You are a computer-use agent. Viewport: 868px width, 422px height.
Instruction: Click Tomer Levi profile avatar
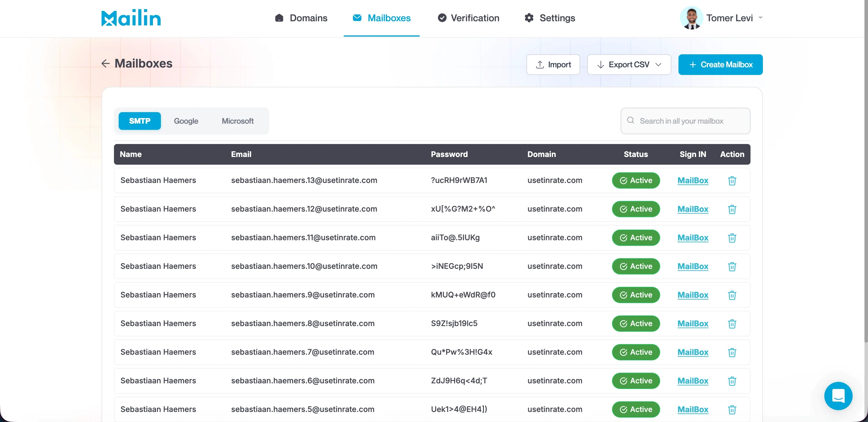(691, 18)
